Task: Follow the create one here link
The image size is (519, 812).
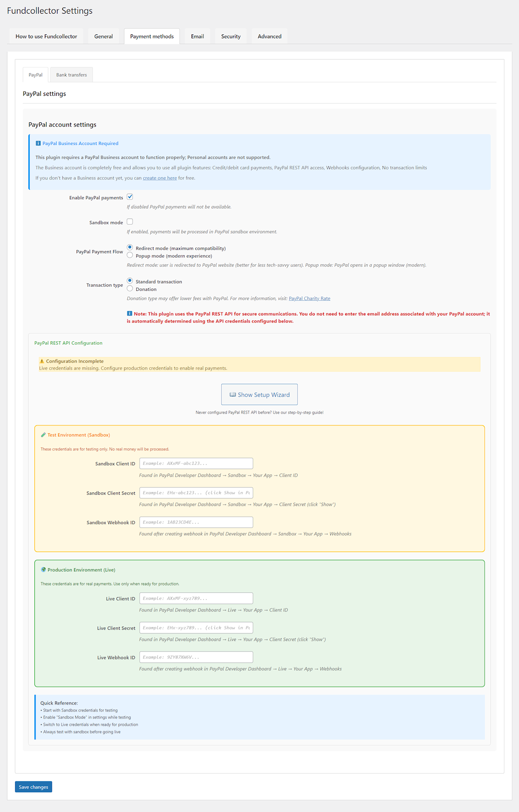Action: coord(160,178)
